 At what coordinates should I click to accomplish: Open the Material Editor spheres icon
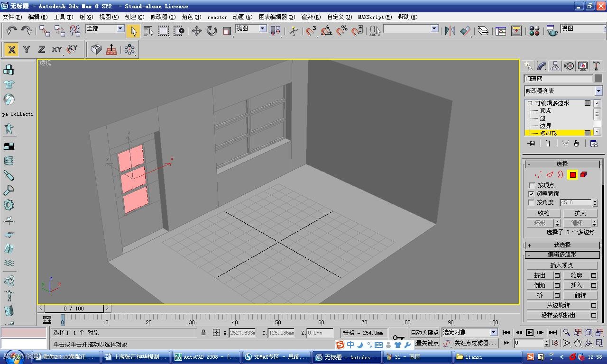(534, 31)
